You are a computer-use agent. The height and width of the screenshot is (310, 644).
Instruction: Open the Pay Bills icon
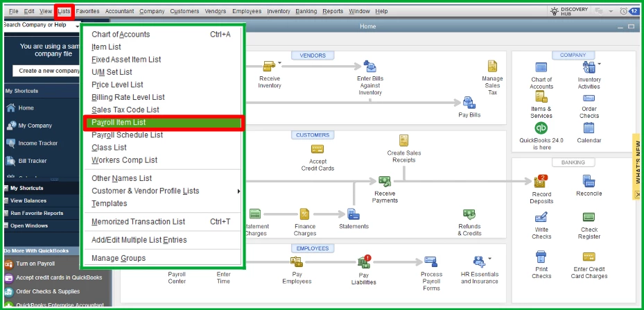click(x=469, y=103)
